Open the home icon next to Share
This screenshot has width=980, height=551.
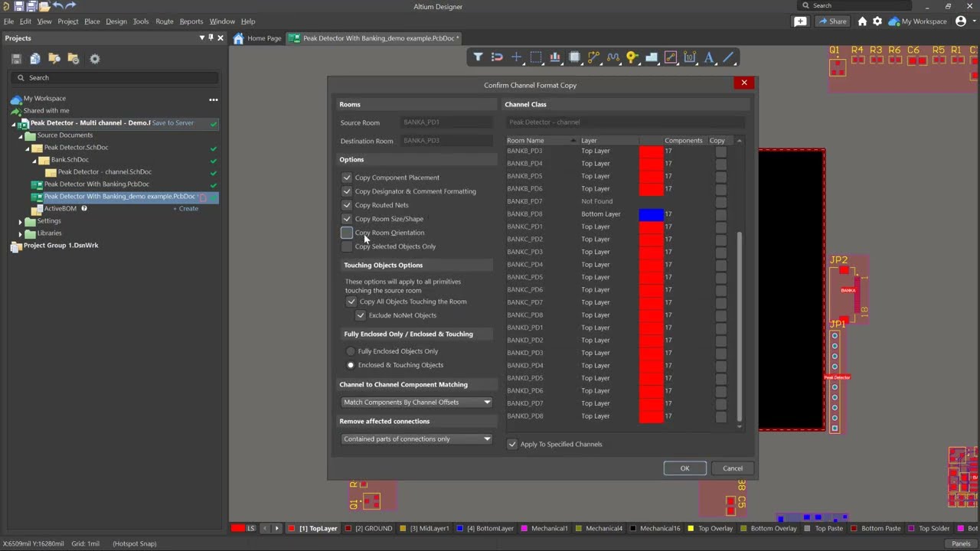pyautogui.click(x=862, y=21)
